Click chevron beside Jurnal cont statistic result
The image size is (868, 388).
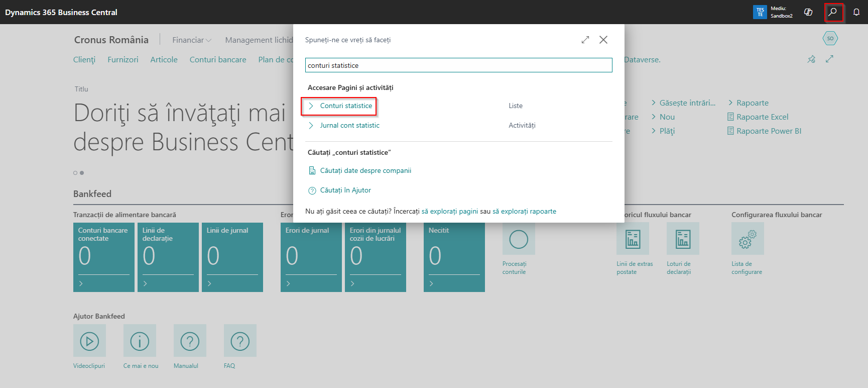(311, 125)
